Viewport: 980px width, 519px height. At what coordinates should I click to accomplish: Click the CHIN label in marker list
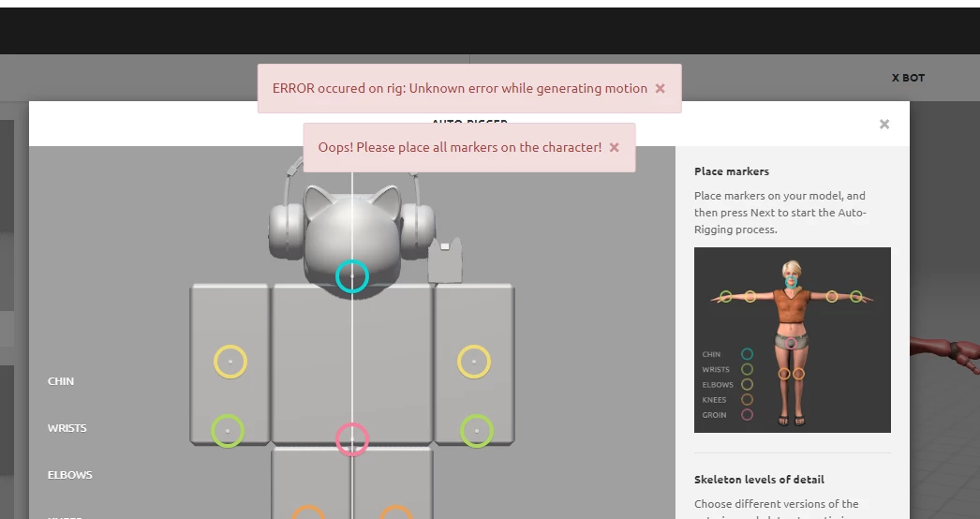pyautogui.click(x=61, y=381)
